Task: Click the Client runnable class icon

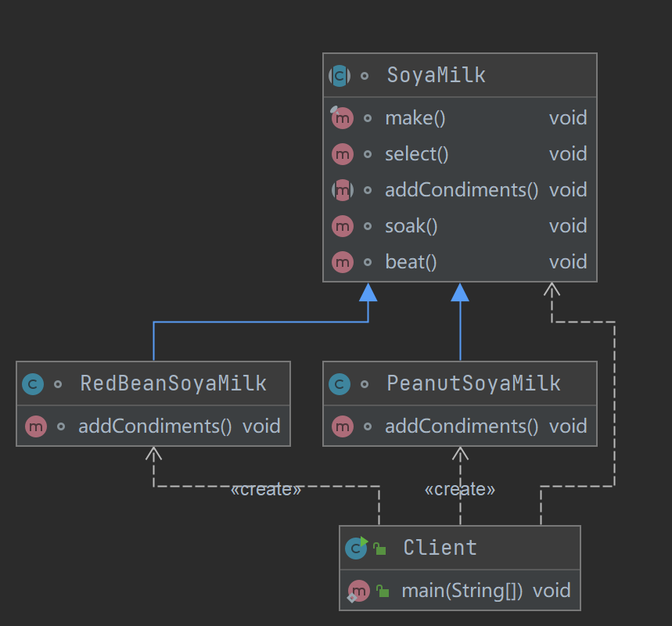Action: pyautogui.click(x=356, y=548)
